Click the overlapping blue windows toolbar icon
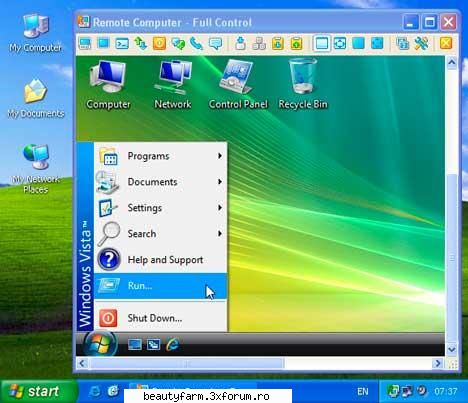The height and width of the screenshot is (403, 468). (403, 44)
